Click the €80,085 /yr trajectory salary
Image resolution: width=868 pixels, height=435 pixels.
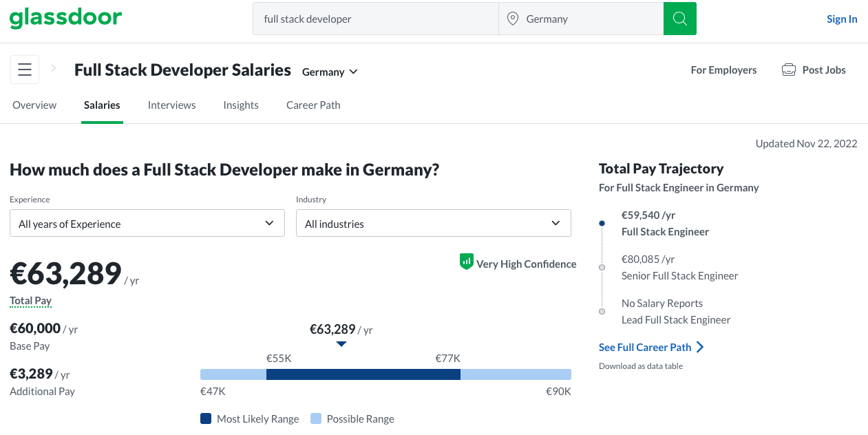click(x=648, y=259)
